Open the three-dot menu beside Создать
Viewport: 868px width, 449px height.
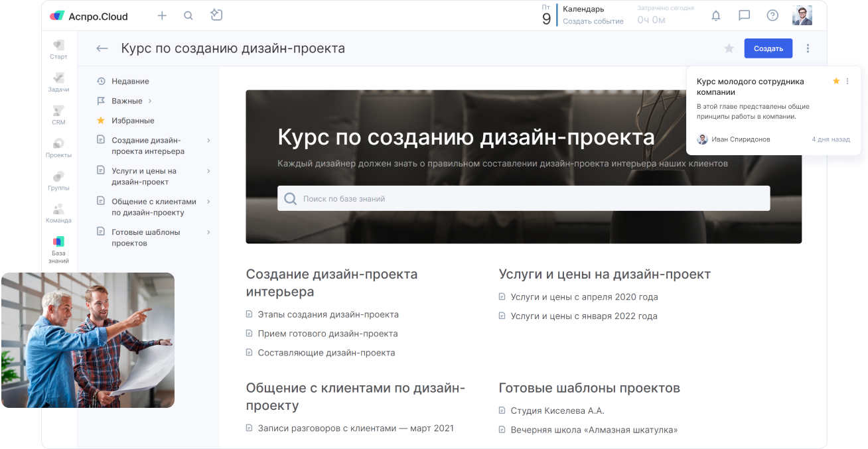(x=808, y=48)
